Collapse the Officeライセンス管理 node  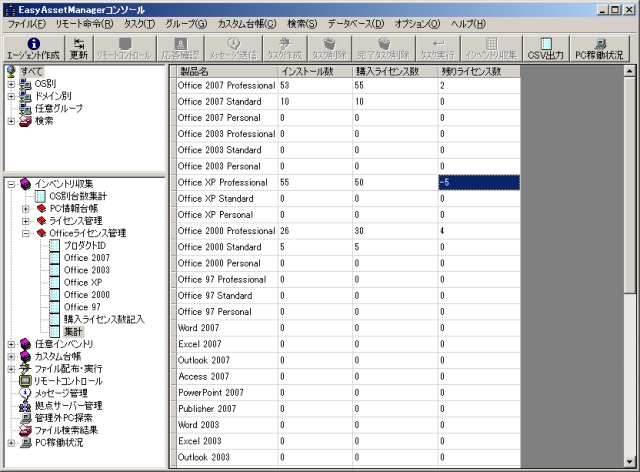pyautogui.click(x=26, y=234)
